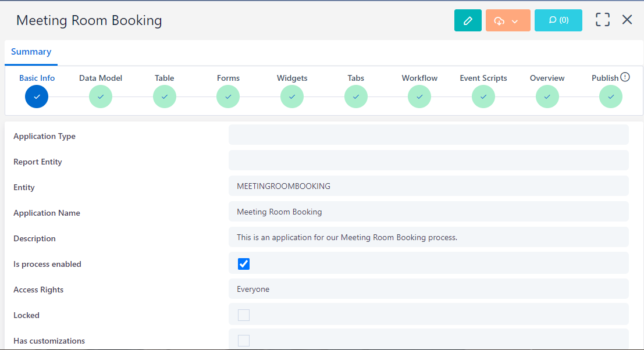The height and width of the screenshot is (350, 644).
Task: Open the Event Scripts step circle
Action: 483,97
